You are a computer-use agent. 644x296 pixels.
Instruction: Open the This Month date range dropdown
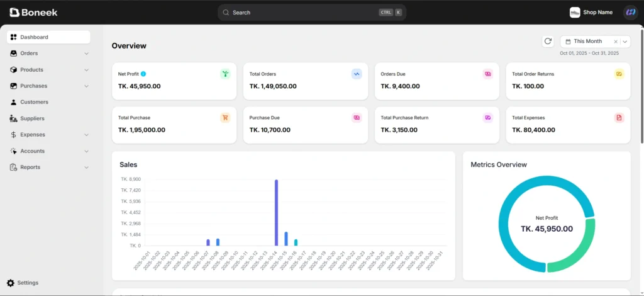[625, 42]
